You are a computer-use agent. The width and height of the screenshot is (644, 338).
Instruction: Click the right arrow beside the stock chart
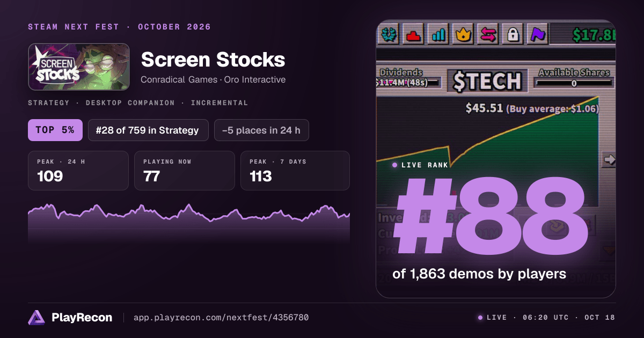609,159
